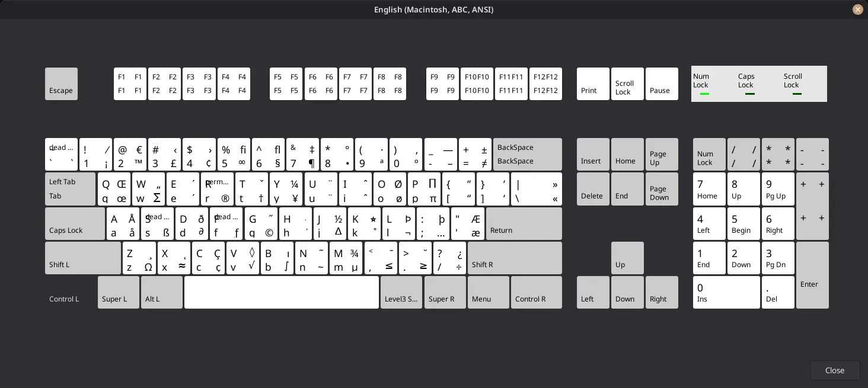
Task: Click the Insert key
Action: pos(593,154)
